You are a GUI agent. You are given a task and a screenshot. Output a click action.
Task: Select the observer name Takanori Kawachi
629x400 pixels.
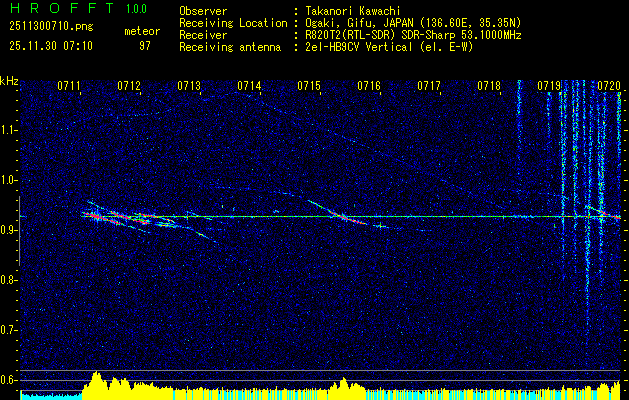(x=353, y=11)
